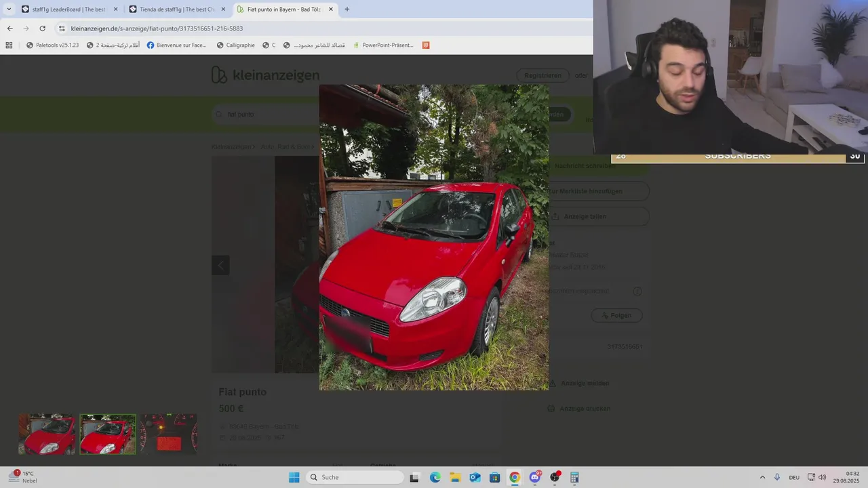Open Calculator from the taskbar
The width and height of the screenshot is (868, 488).
(574, 477)
